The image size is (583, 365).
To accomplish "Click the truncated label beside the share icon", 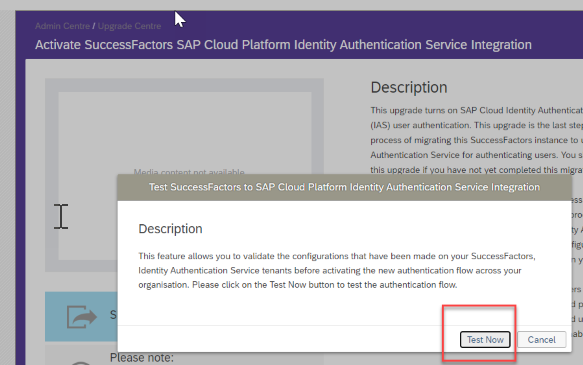I will [x=113, y=315].
